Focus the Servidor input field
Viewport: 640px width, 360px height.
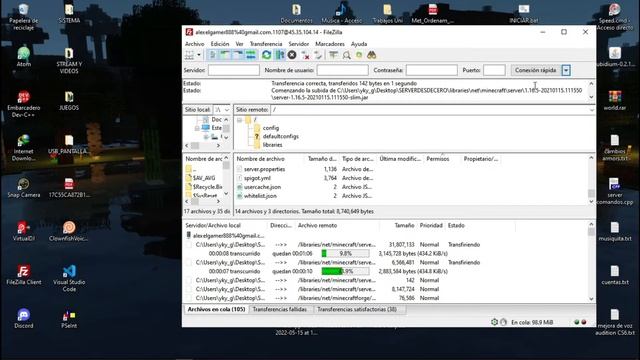(x=233, y=70)
